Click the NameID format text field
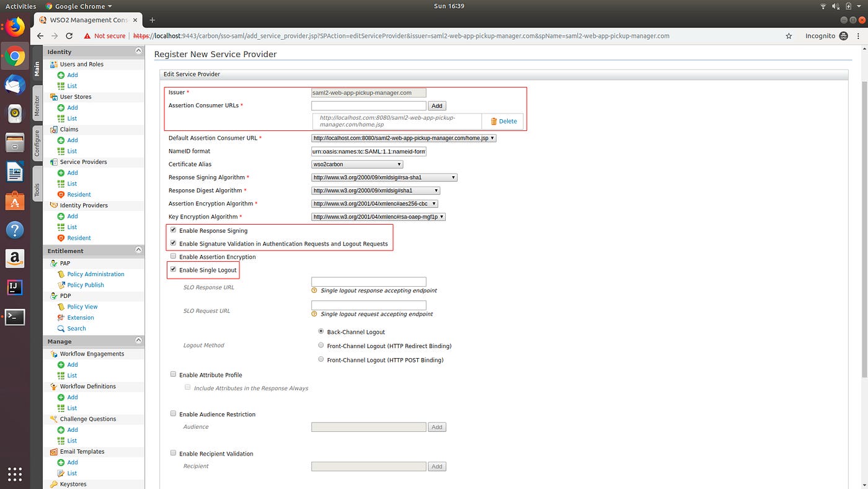 (x=368, y=151)
